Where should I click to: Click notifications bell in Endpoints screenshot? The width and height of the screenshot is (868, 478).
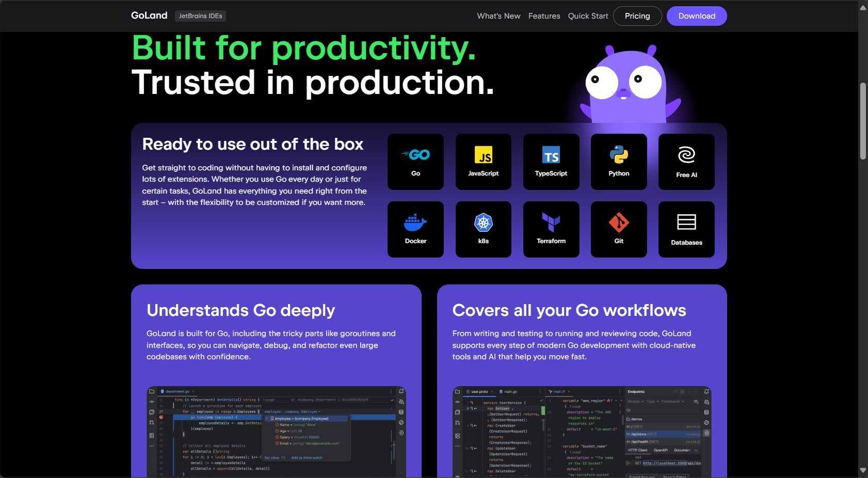706,391
